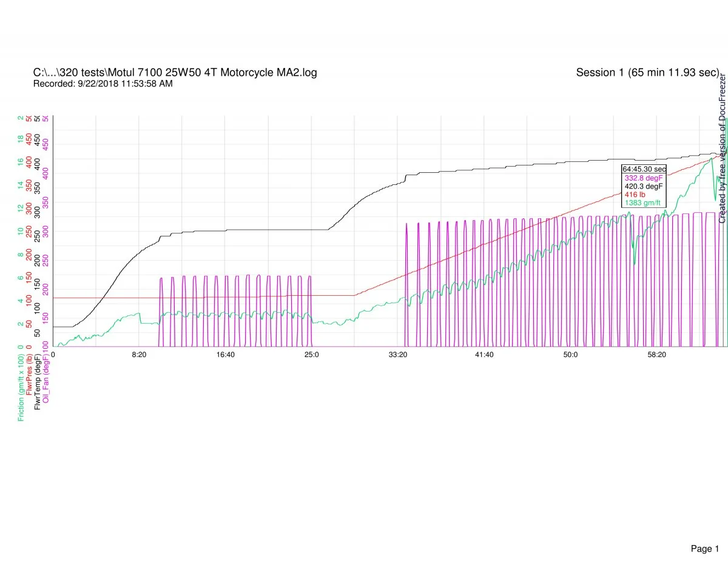This screenshot has height=562, width=728.
Task: Click the Session 1 duration header
Action: (647, 73)
